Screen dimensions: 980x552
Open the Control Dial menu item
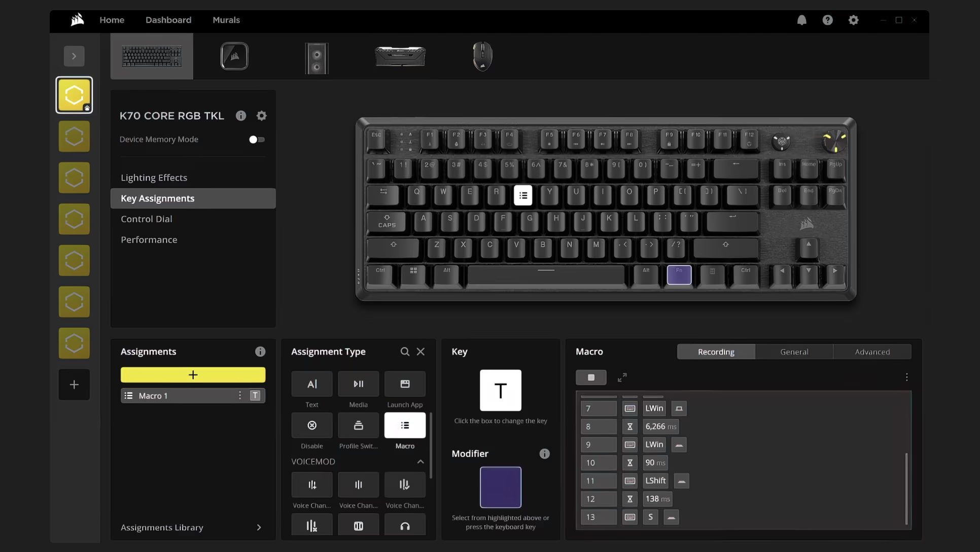(x=147, y=219)
